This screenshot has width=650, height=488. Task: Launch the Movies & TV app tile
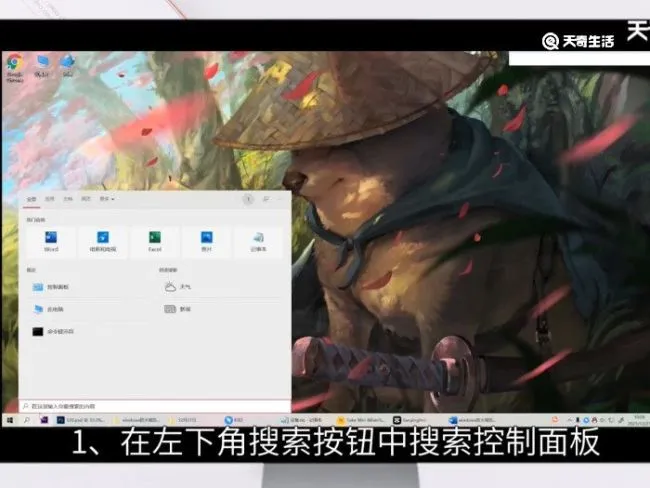103,242
